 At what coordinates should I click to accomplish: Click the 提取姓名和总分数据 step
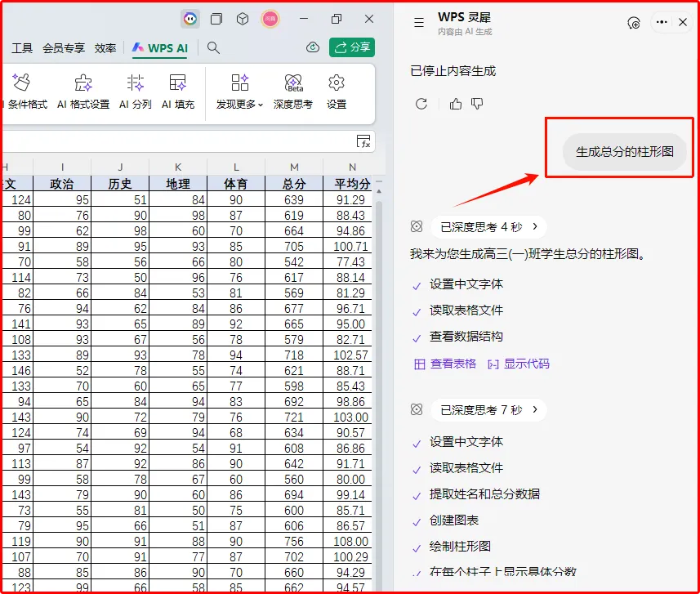pos(484,494)
